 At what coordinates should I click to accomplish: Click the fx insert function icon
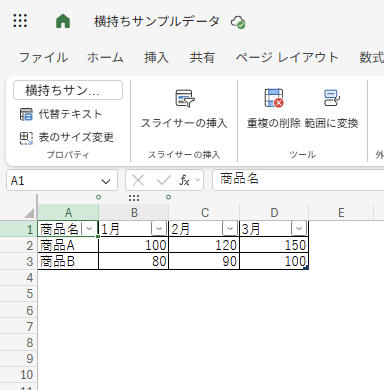(x=184, y=180)
